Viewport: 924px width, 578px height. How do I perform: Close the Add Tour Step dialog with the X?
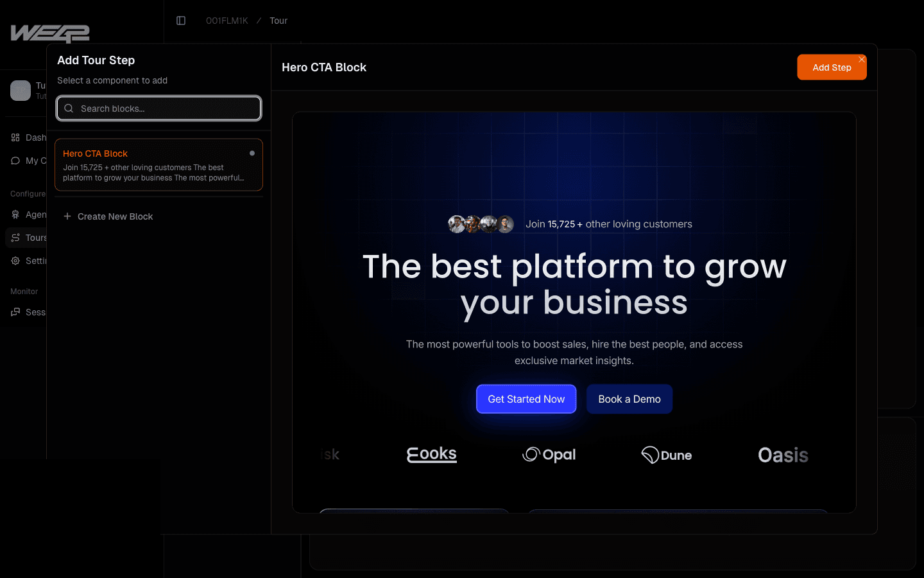pyautogui.click(x=862, y=59)
